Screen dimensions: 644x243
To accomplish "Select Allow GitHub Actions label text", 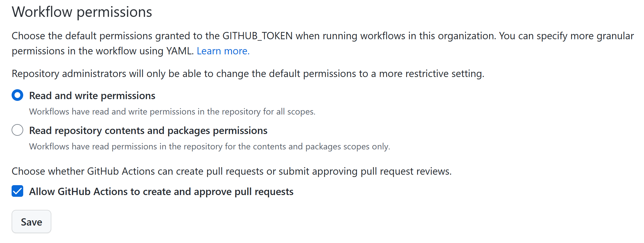I will pos(161,191).
